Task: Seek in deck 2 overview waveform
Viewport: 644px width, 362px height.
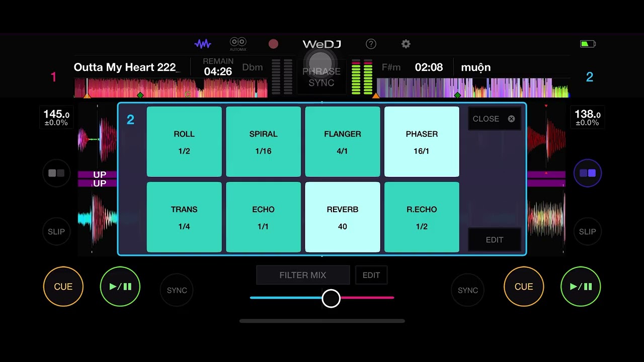Action: coord(472,88)
